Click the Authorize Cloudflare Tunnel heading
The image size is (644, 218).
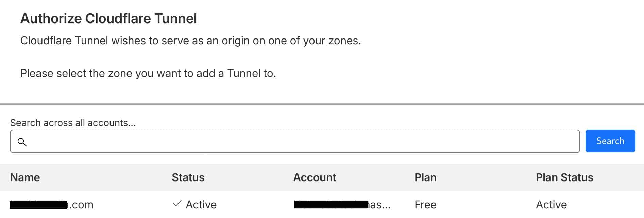[108, 18]
